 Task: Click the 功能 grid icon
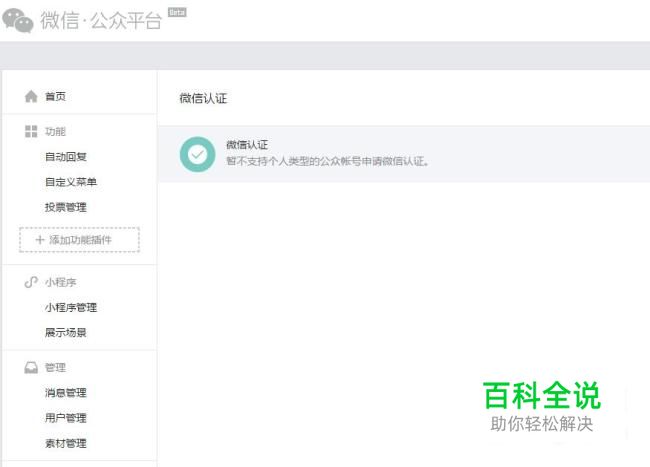[31, 131]
